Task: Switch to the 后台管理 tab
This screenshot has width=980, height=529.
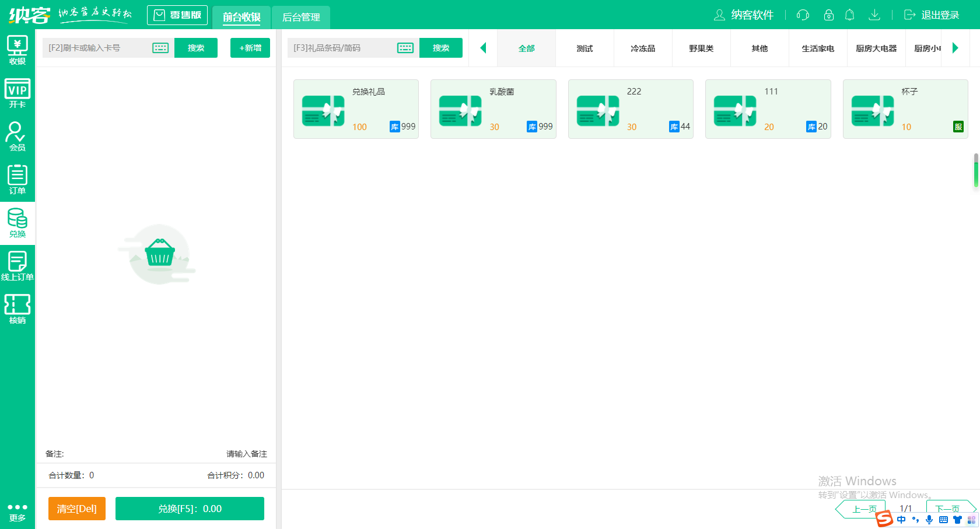Action: [301, 17]
